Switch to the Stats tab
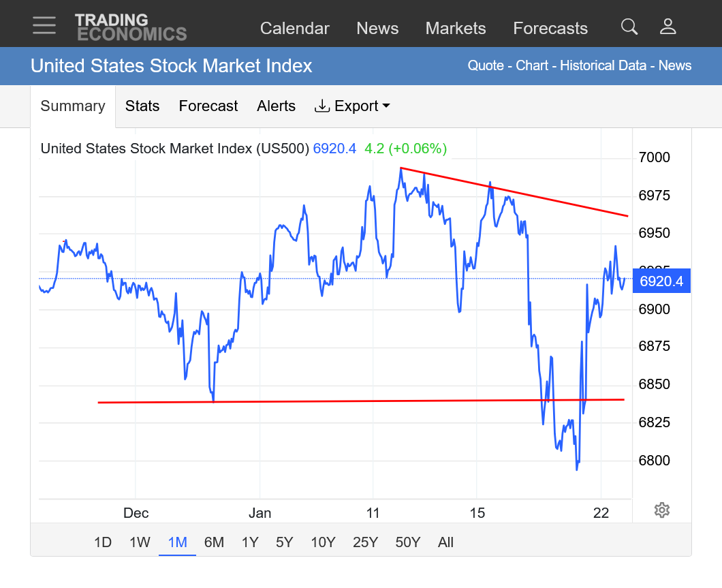The height and width of the screenshot is (588, 722). click(142, 106)
